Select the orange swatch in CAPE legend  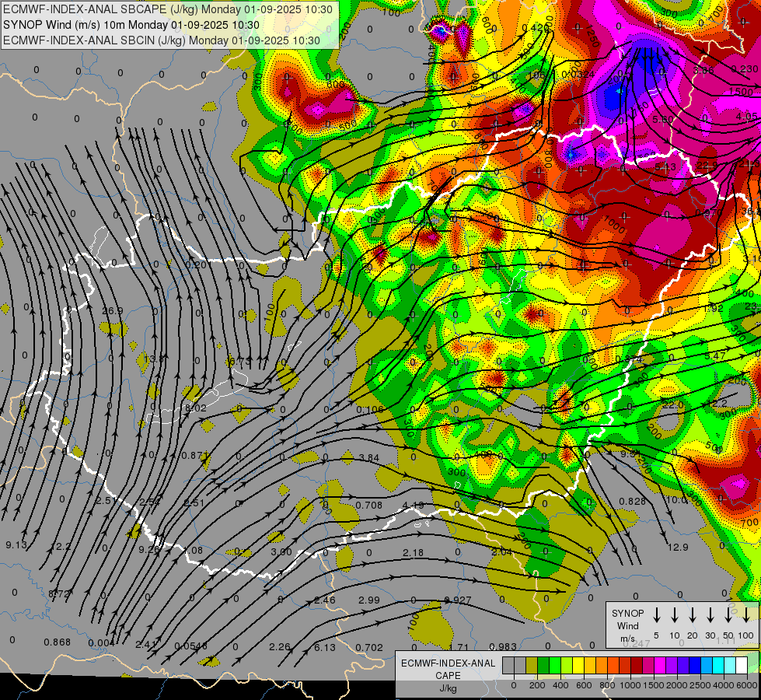[602, 666]
